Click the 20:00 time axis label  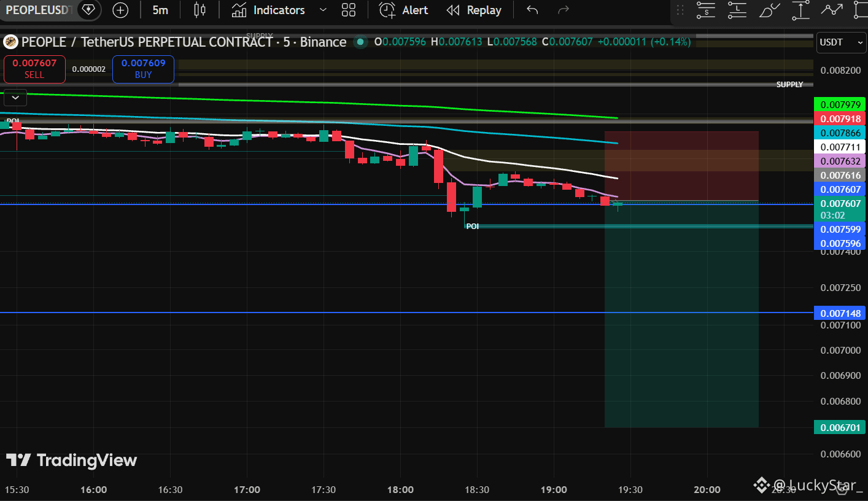707,490
